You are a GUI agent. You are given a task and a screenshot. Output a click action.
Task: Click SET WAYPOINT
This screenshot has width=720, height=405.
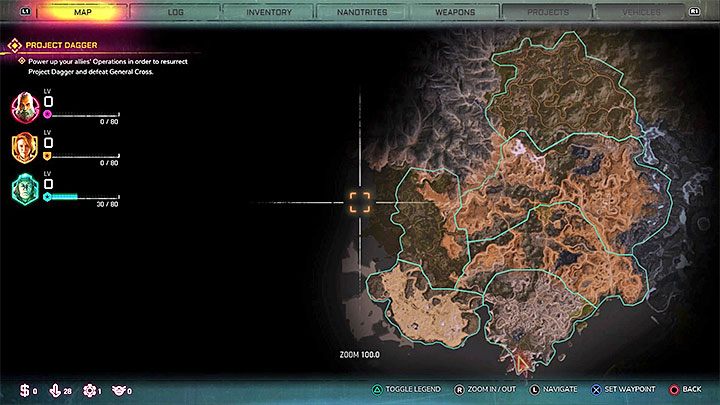(630, 389)
